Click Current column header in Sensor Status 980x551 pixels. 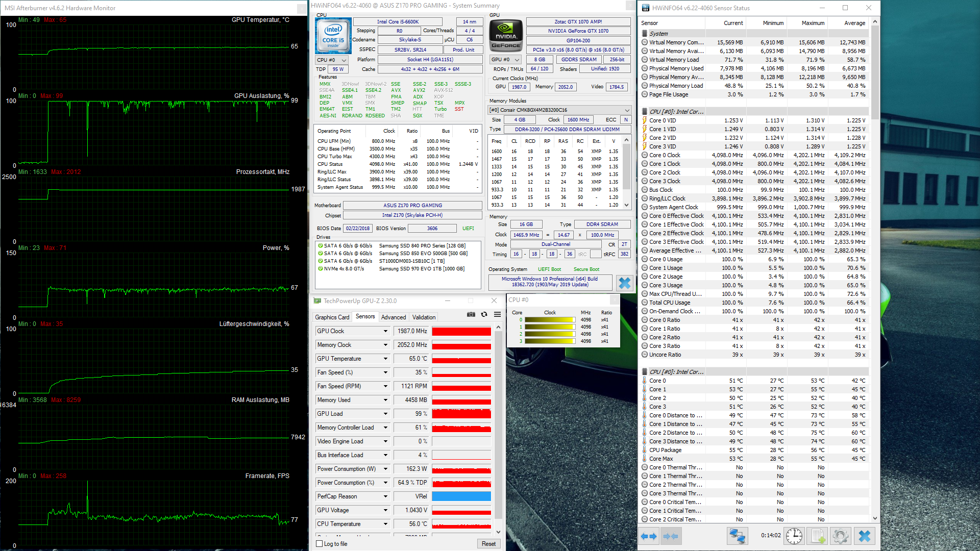[733, 23]
